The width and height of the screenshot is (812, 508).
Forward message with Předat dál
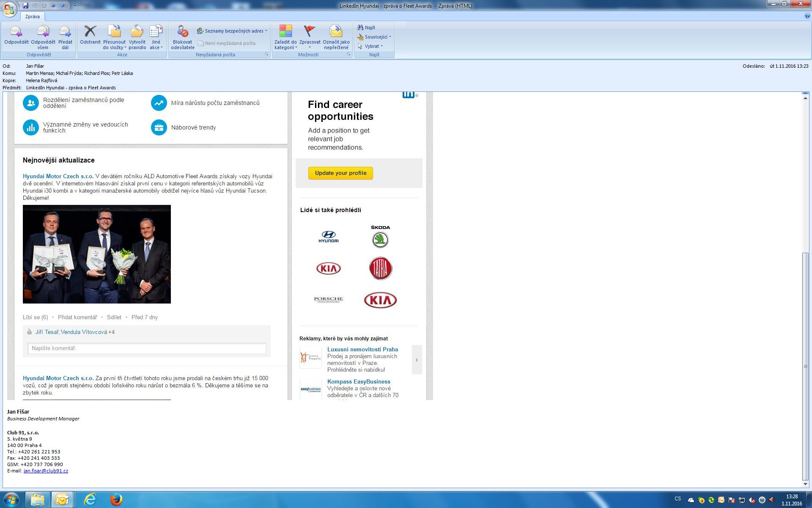point(65,37)
